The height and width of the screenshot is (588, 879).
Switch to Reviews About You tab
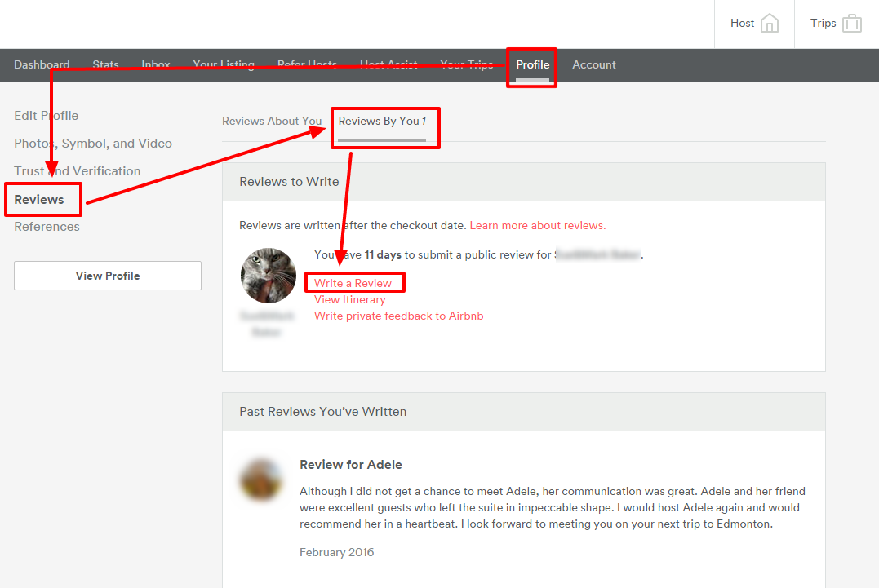pos(272,121)
